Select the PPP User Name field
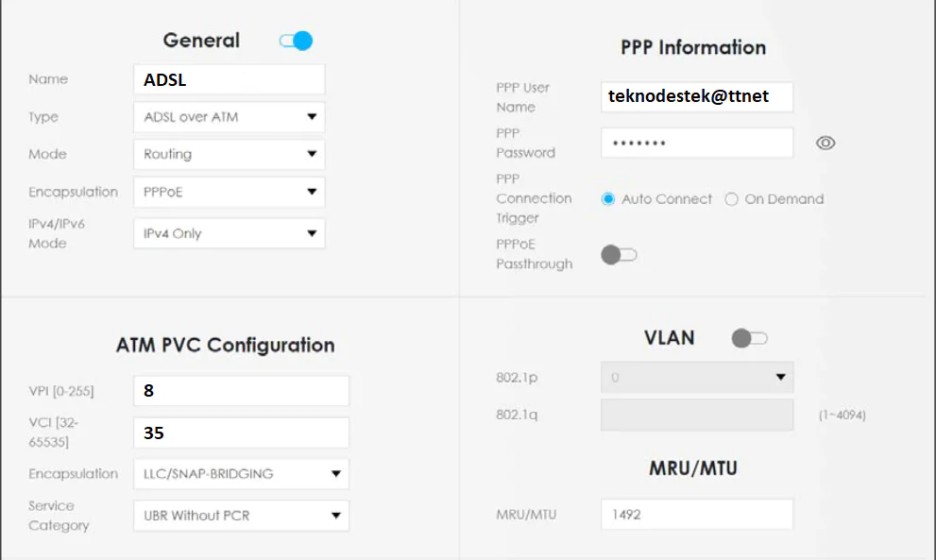The image size is (936, 560). point(696,96)
